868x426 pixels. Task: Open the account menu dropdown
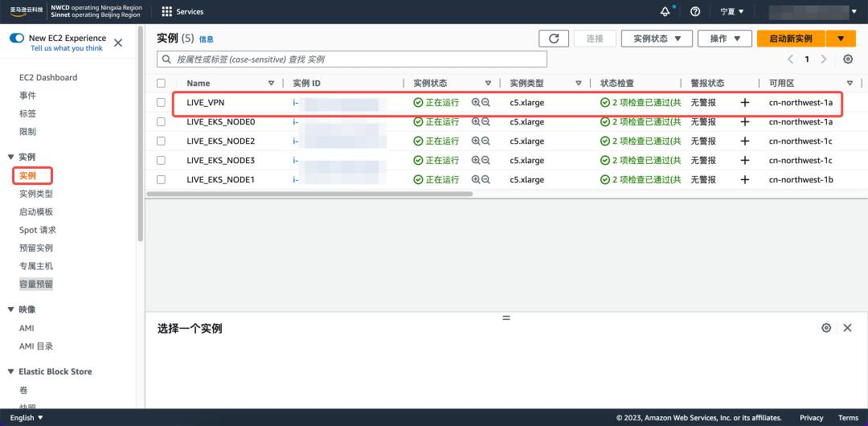[x=813, y=11]
